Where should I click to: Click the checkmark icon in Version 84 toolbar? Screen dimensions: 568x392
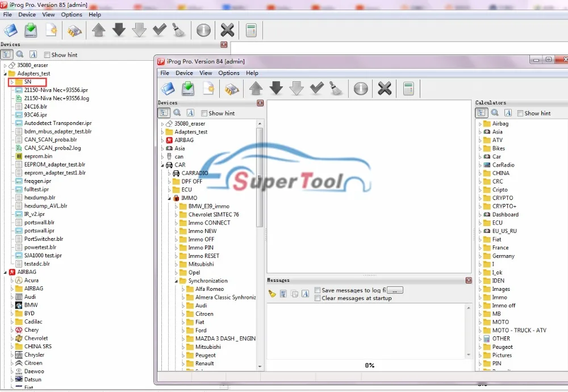point(316,89)
